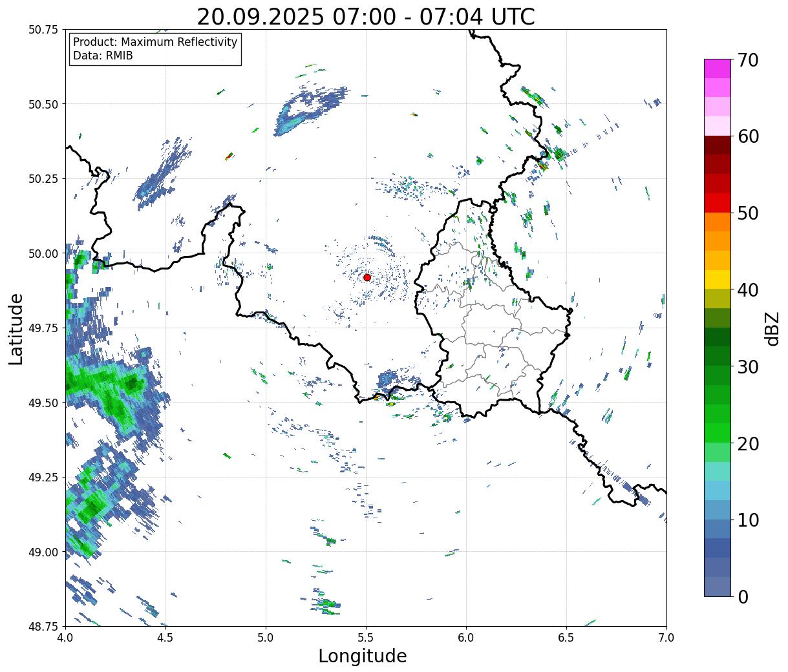Click the 'Product: Maximum Reflectivity' legend text
This screenshot has height=672, width=788.
pyautogui.click(x=155, y=42)
